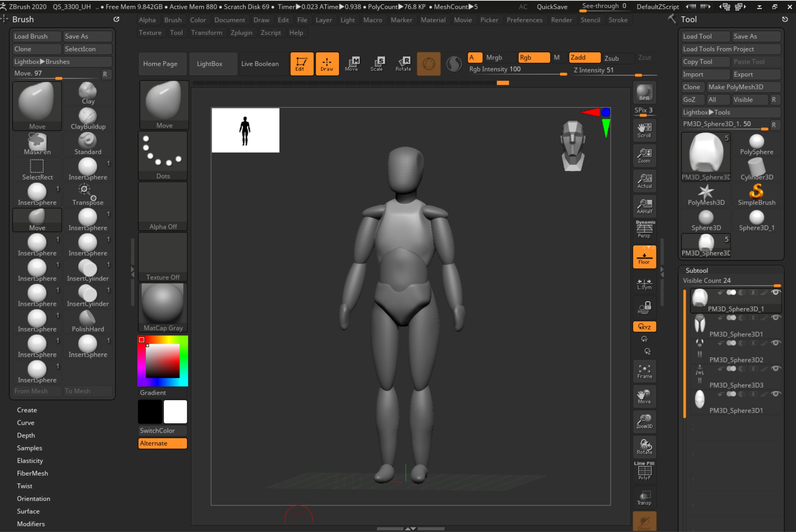The image size is (796, 532).
Task: Click the BPR render icon
Action: click(644, 92)
